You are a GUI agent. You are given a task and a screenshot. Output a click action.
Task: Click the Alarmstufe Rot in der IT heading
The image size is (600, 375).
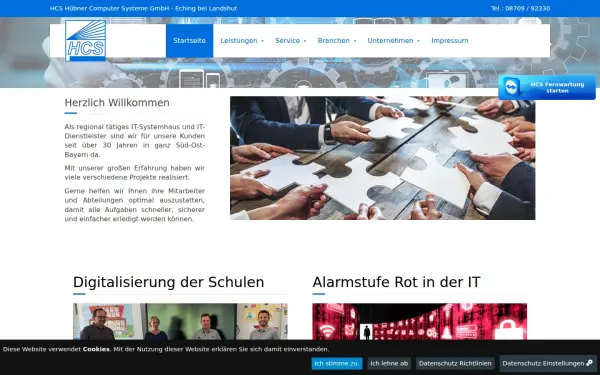tap(396, 282)
